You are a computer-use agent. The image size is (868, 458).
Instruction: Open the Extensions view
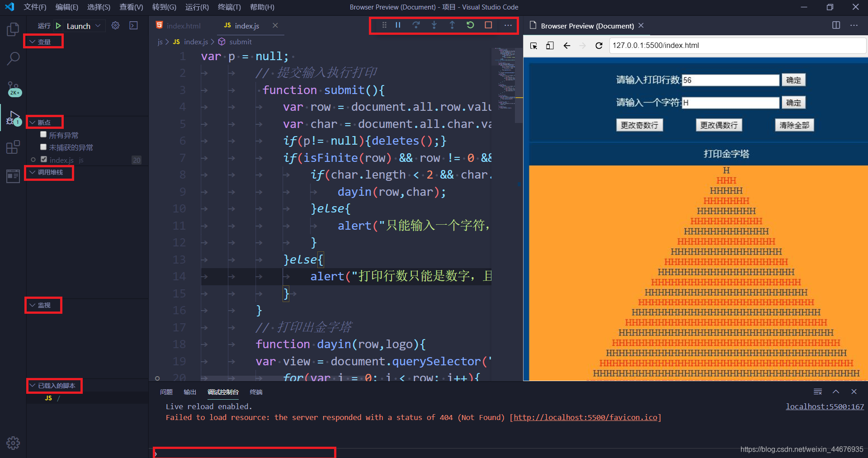(13, 147)
